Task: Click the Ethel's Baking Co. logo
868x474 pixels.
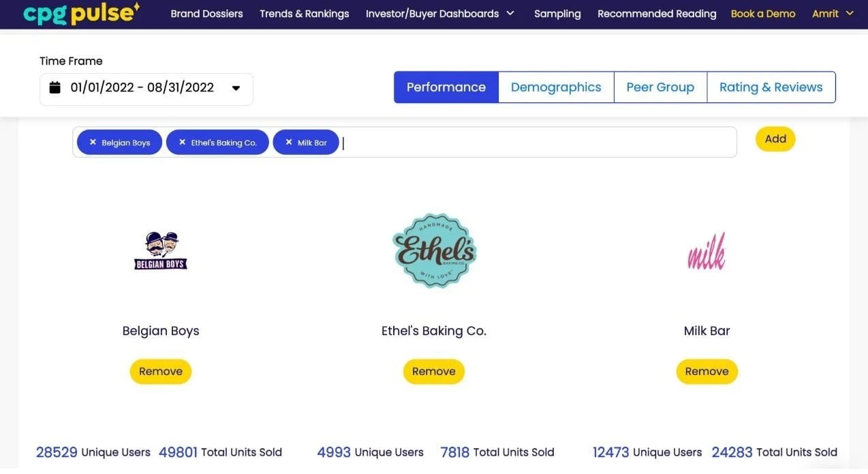Action: 435,250
